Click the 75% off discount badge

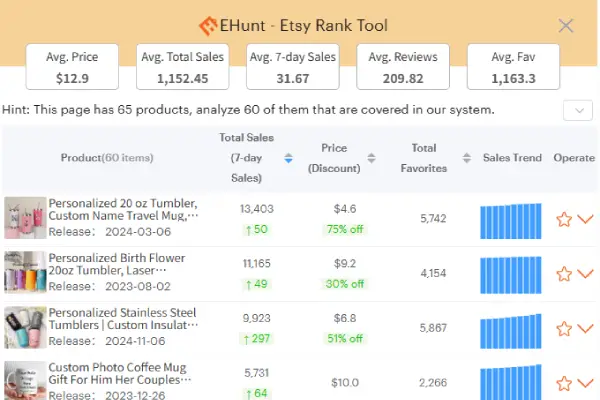pos(345,229)
